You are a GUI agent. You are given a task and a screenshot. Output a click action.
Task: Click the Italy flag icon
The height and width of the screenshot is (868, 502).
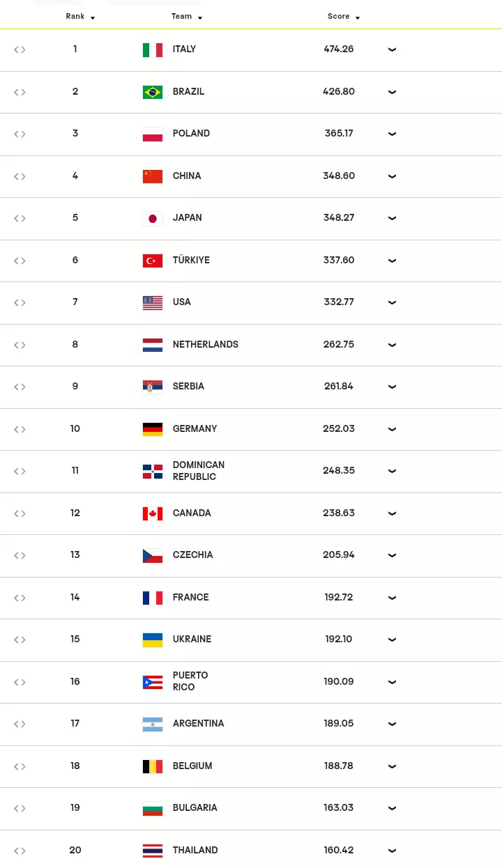pyautogui.click(x=153, y=49)
